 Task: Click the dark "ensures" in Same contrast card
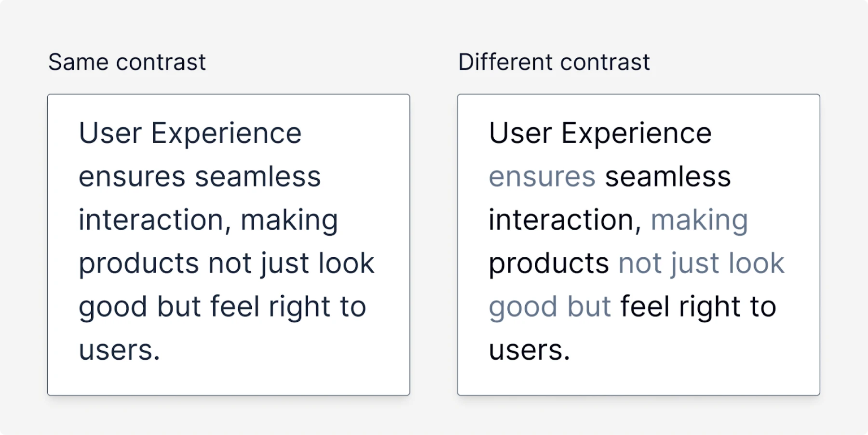point(132,177)
